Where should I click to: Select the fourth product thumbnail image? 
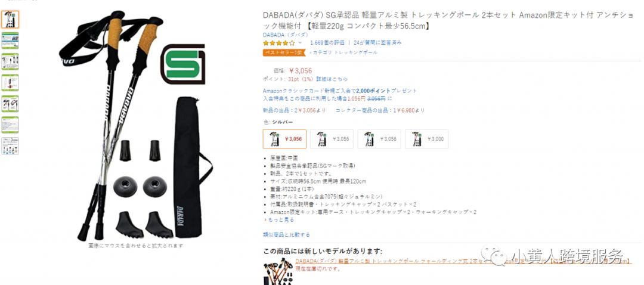coord(10,82)
